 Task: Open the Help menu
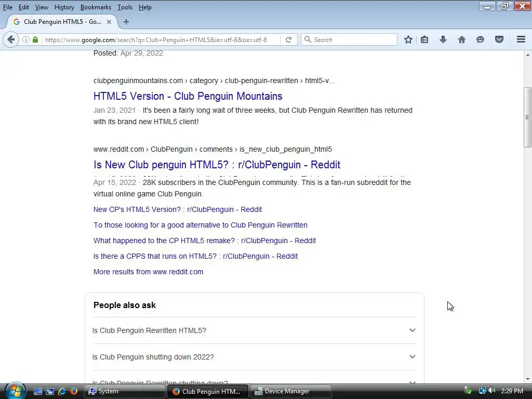[145, 7]
